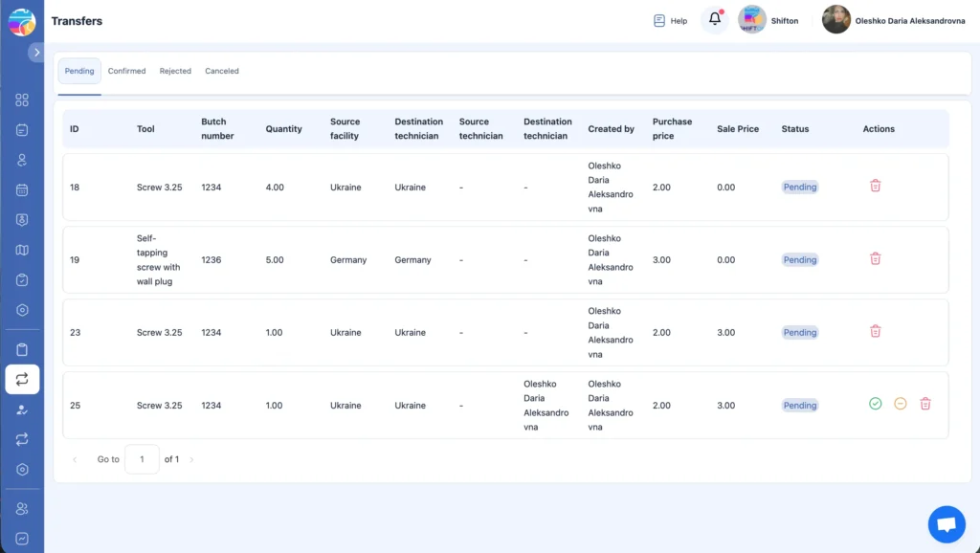Delete transfer 19 using the trash icon

click(x=875, y=258)
